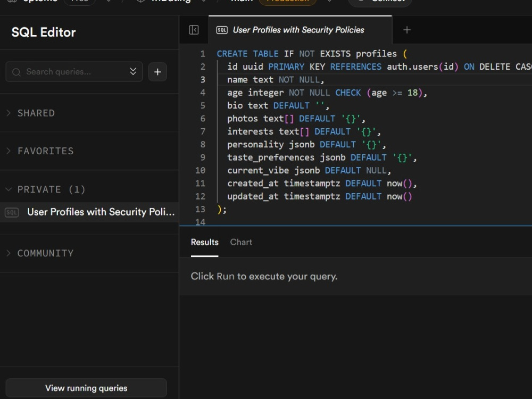
Task: Click the 'current_vibe jsonb DEFAULT NULL' line
Action: 309,170
